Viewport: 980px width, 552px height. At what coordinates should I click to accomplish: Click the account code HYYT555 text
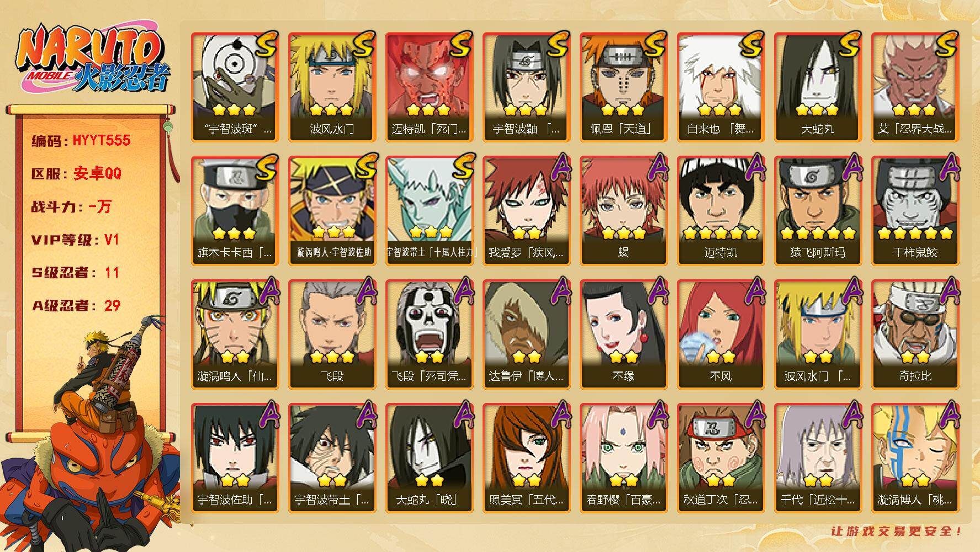(81, 140)
